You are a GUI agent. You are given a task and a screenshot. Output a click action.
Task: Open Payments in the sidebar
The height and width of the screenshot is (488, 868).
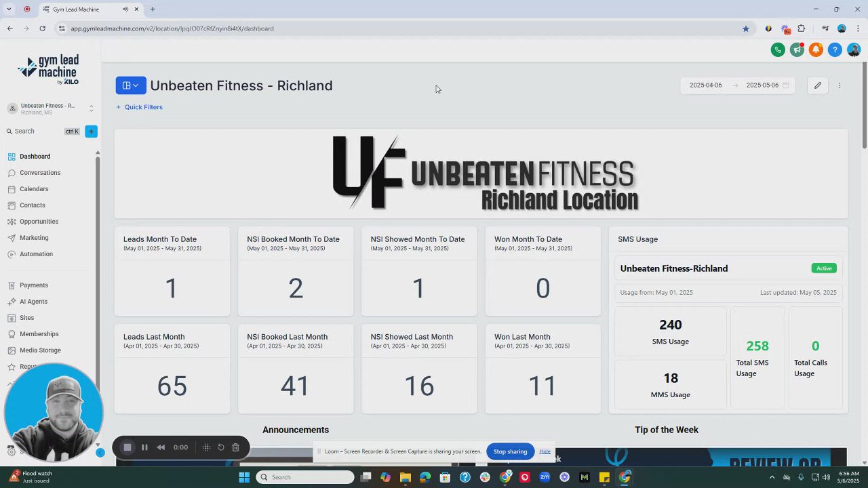[34, 285]
